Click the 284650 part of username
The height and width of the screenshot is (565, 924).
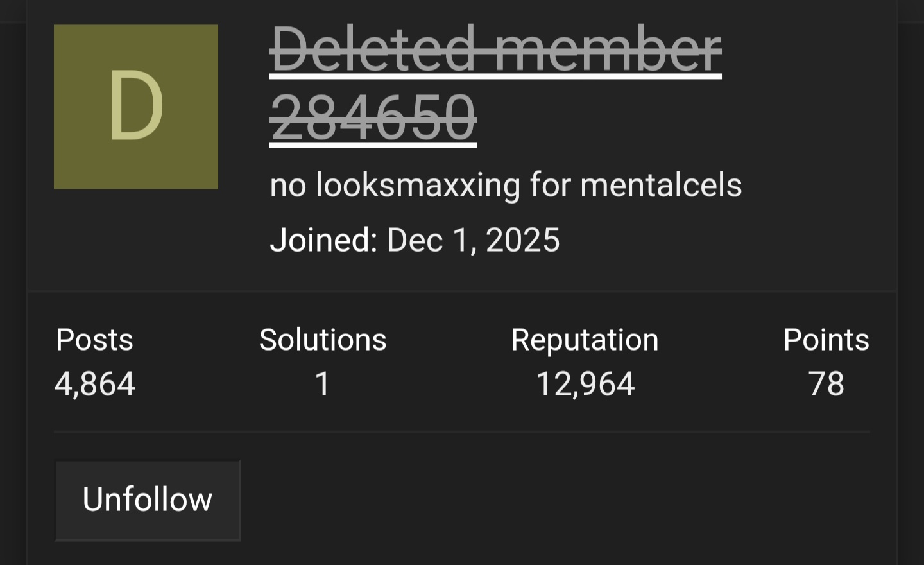373,118
